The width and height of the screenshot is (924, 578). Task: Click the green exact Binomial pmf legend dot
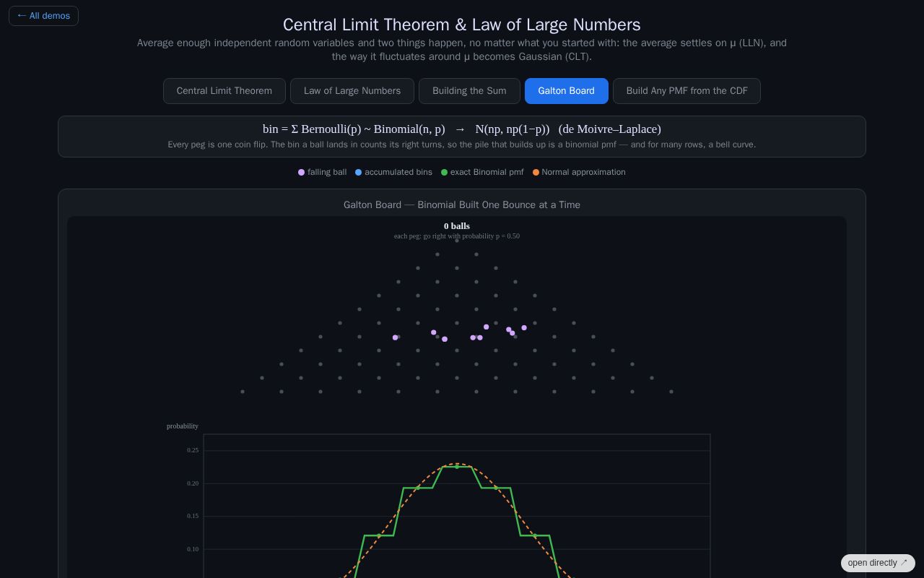coord(445,173)
